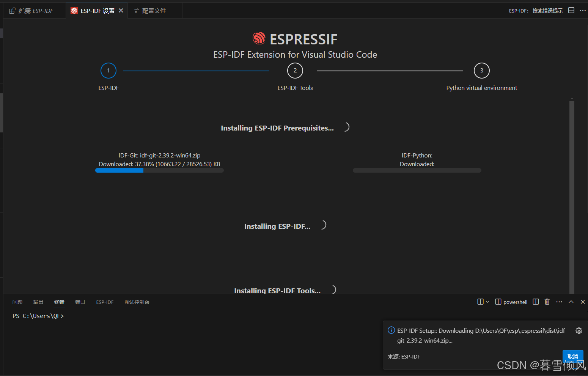Kill terminal with trash icon
Screen dimensions: 588x376
[x=547, y=302]
